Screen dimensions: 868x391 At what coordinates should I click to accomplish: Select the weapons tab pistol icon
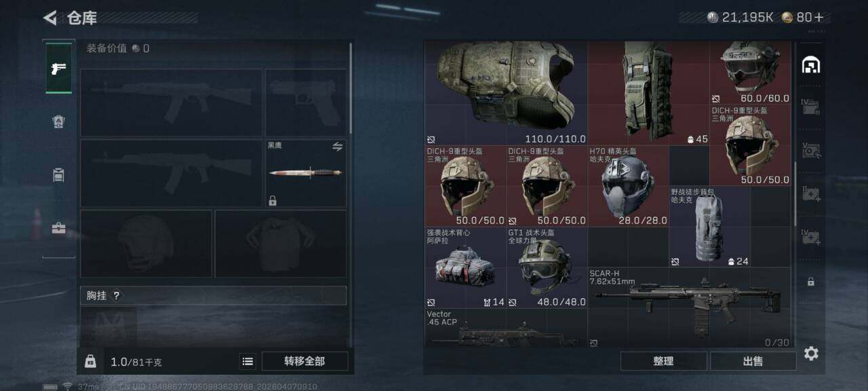coord(59,69)
